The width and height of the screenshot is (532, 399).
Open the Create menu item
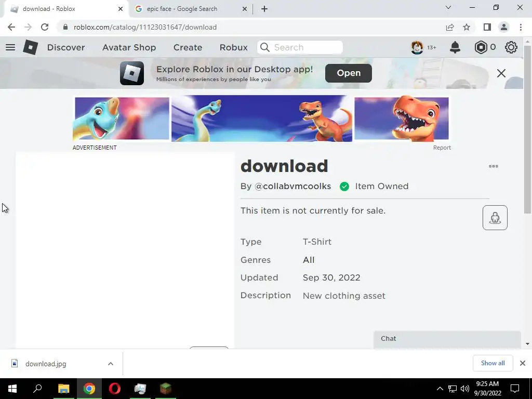click(188, 47)
